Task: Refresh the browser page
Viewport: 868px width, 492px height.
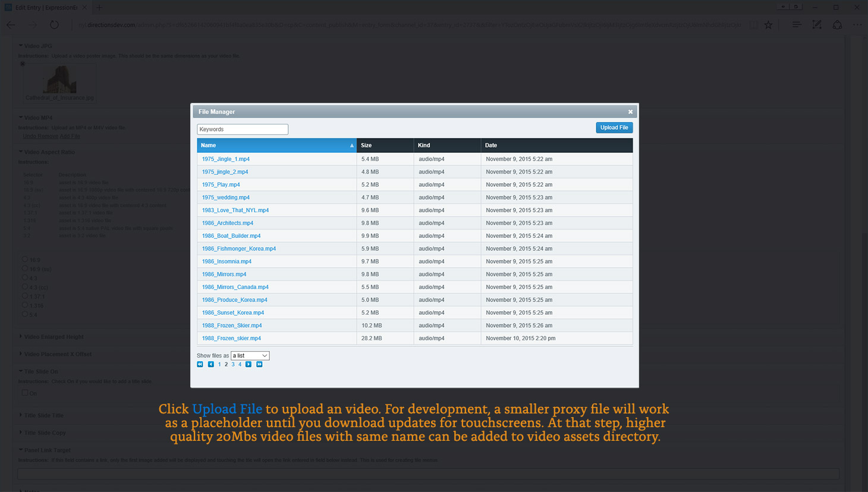Action: (x=54, y=25)
